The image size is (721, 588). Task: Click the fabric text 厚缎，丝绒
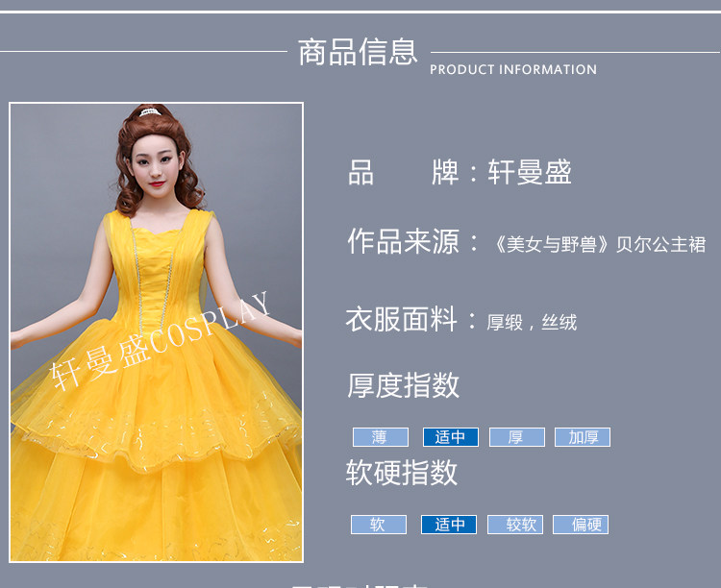click(x=532, y=322)
